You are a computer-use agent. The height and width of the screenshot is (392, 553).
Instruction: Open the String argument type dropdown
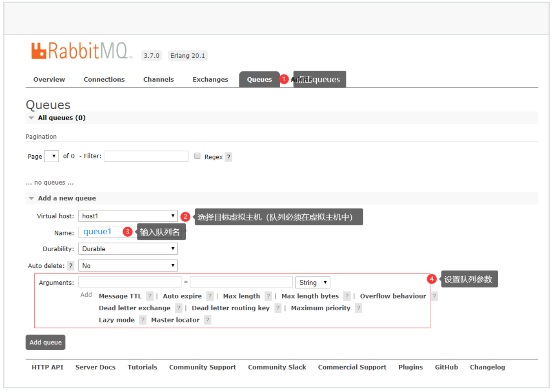coord(312,283)
